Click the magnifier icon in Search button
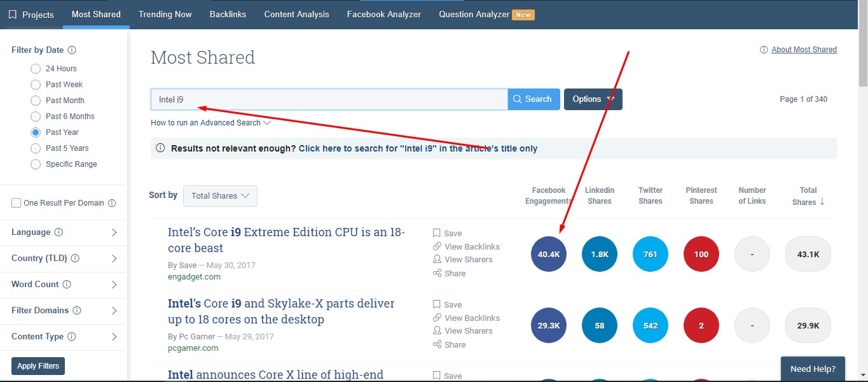 click(517, 99)
